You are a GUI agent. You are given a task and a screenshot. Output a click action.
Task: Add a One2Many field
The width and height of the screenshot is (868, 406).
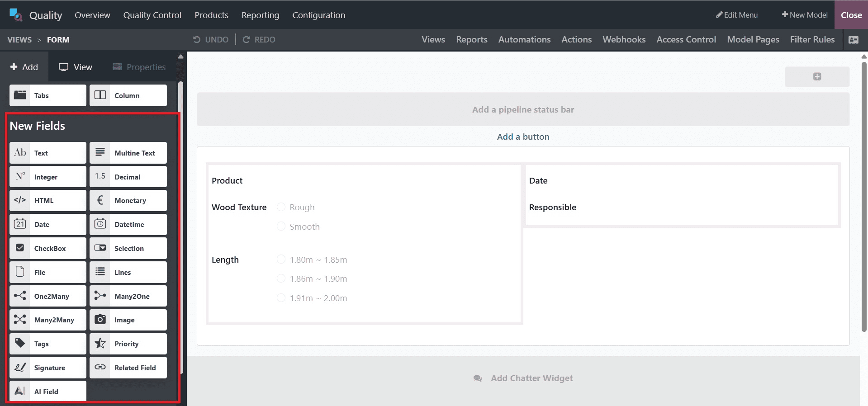(x=48, y=296)
